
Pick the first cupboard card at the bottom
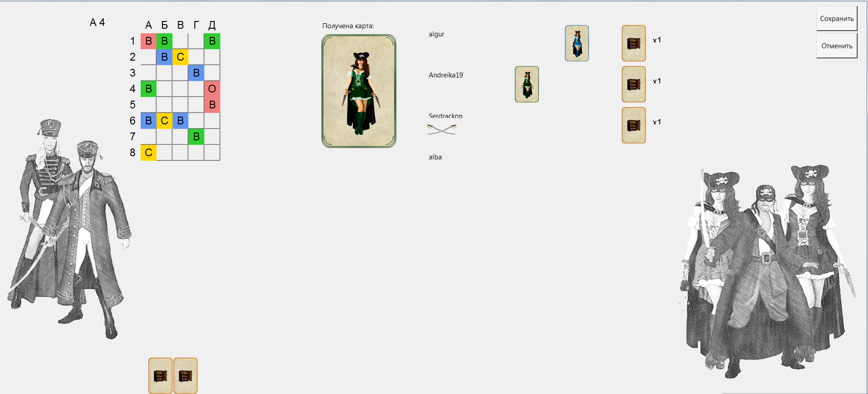click(x=160, y=376)
